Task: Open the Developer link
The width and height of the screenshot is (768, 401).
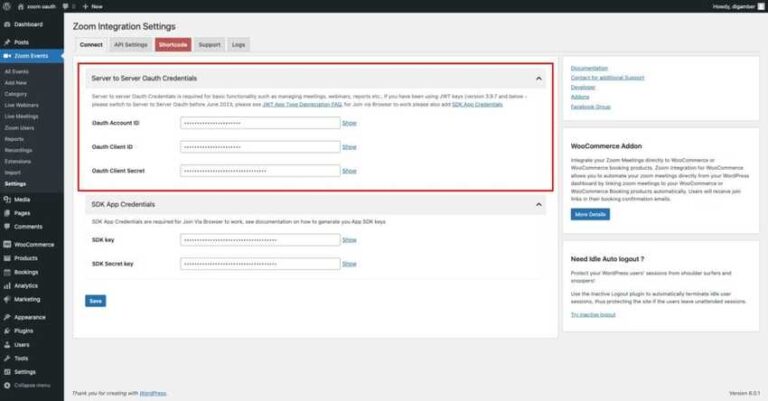Action: tap(583, 87)
